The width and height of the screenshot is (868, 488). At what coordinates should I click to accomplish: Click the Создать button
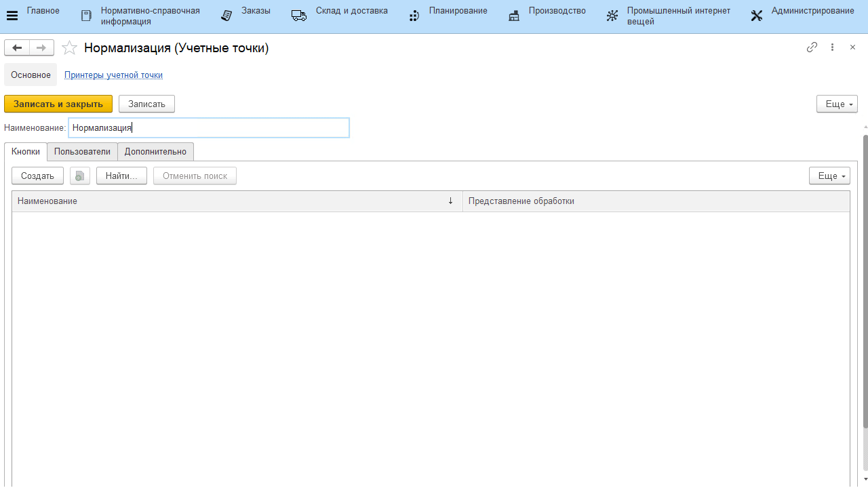[37, 176]
